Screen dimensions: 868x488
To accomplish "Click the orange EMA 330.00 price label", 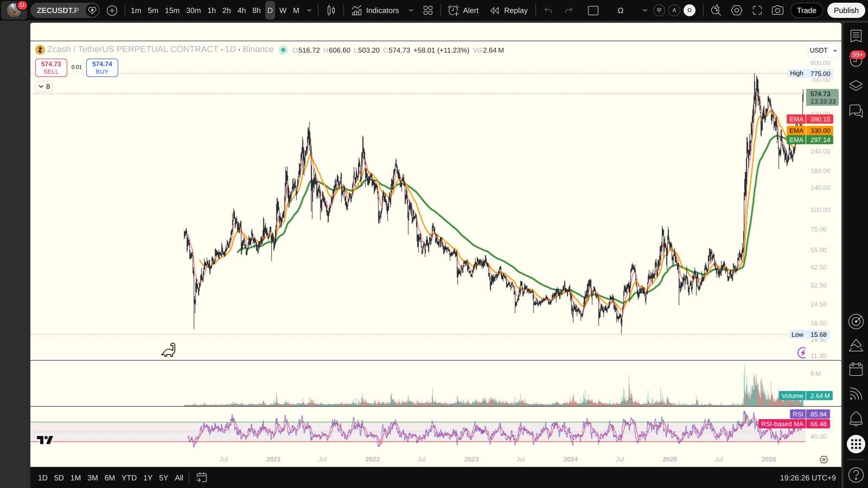I will pyautogui.click(x=809, y=131).
